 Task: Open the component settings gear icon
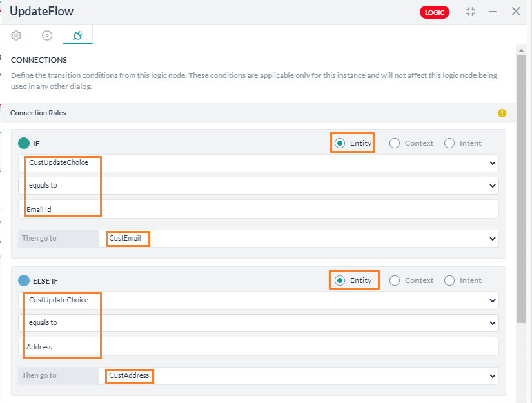(15, 35)
